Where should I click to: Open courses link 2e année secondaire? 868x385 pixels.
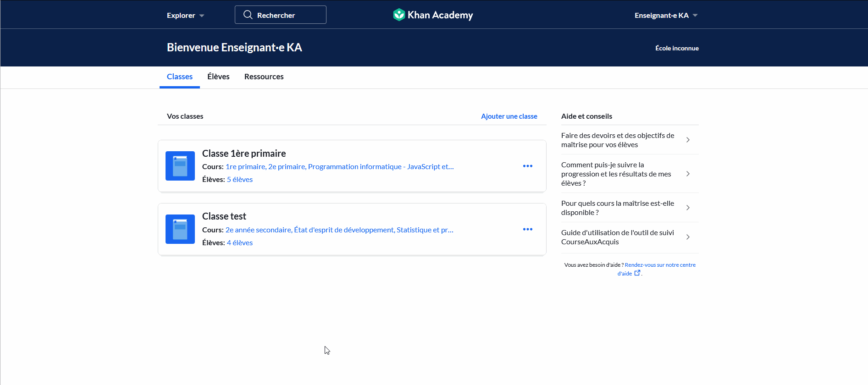pos(339,230)
